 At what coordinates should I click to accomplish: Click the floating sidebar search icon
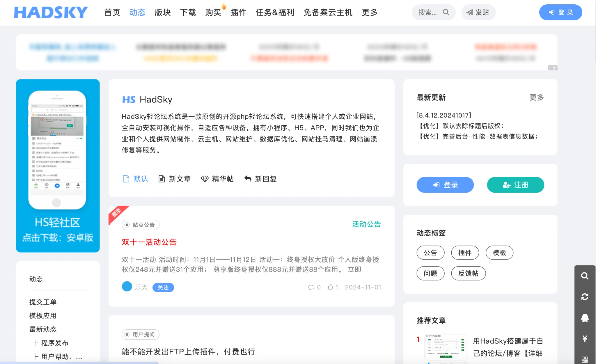(585, 276)
